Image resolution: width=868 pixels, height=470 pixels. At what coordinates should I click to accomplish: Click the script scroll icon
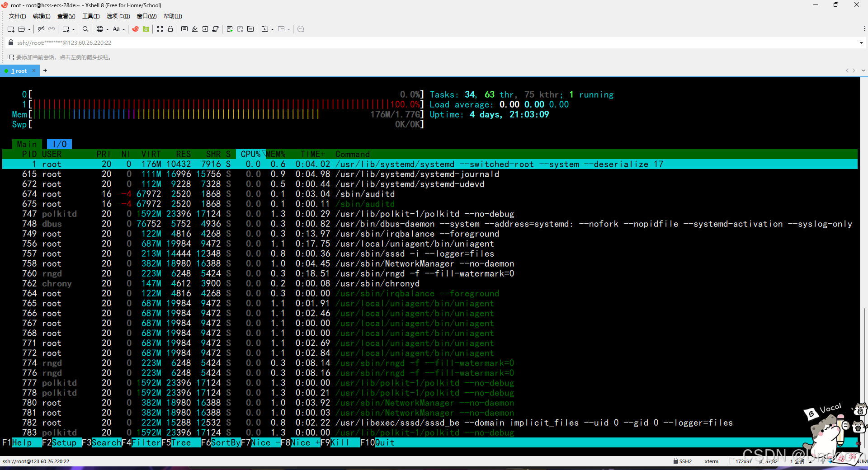coord(216,29)
